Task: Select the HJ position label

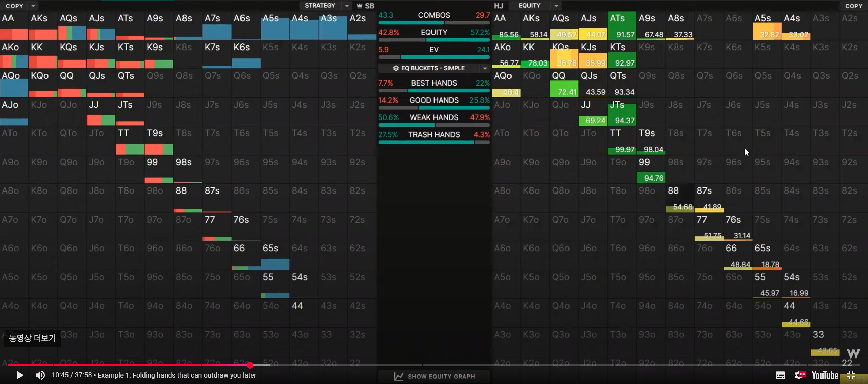Action: [498, 6]
